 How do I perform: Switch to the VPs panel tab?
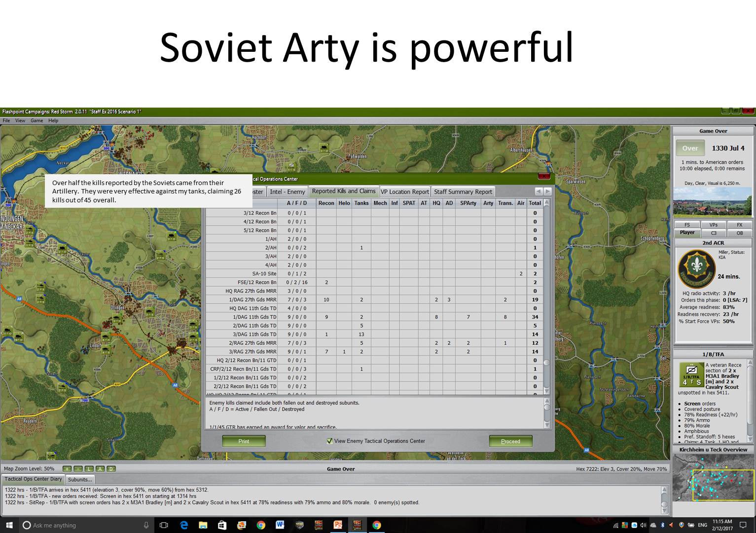coord(714,225)
